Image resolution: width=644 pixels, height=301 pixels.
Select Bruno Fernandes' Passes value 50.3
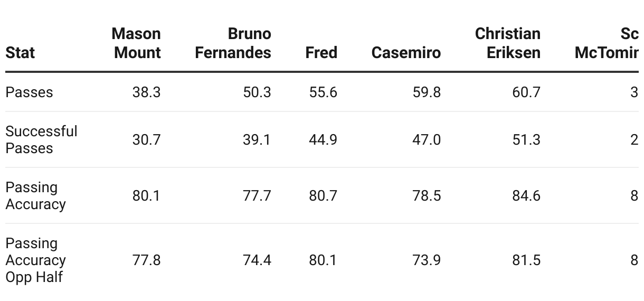[x=257, y=92]
